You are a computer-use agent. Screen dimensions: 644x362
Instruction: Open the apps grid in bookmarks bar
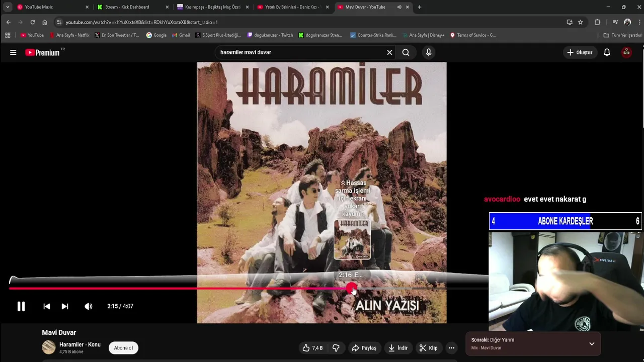point(8,35)
